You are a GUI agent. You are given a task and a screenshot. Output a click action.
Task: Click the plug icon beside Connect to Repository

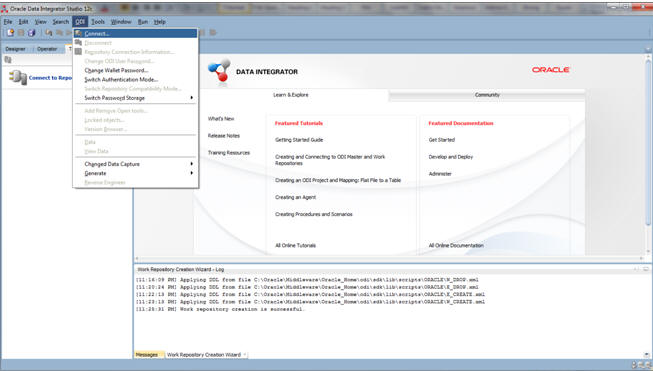pos(17,77)
